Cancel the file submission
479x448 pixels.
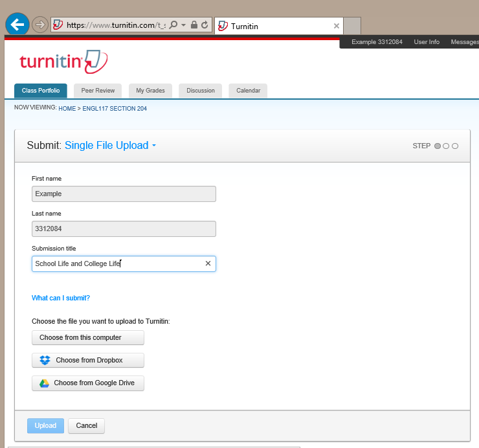[86, 426]
